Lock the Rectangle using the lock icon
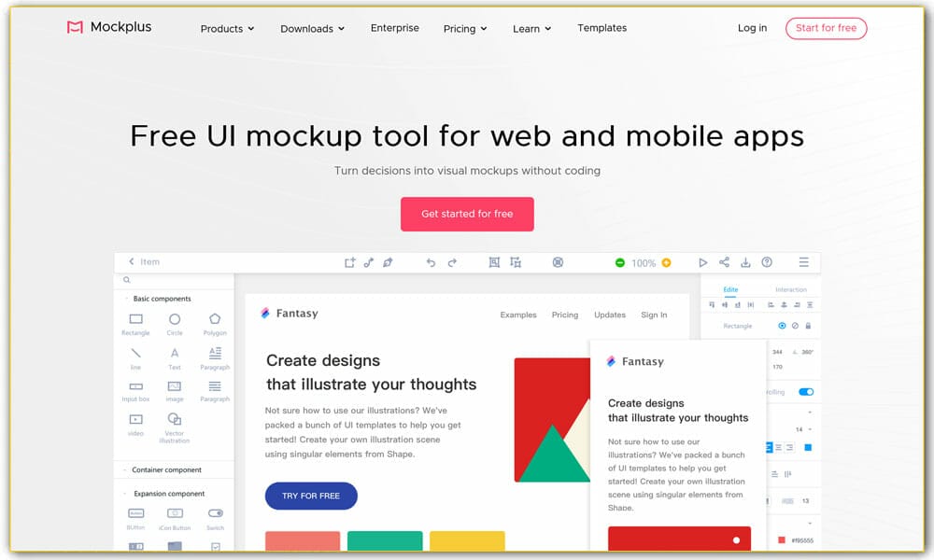 pos(807,326)
